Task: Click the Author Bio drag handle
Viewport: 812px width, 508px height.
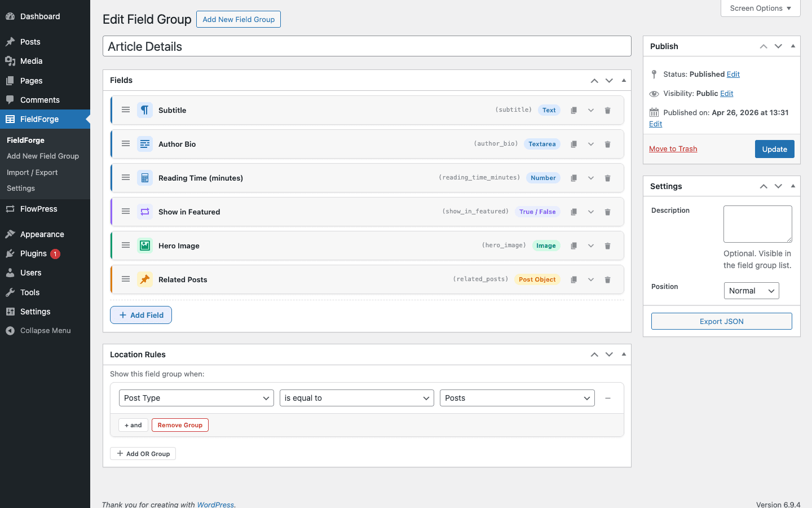Action: point(126,143)
